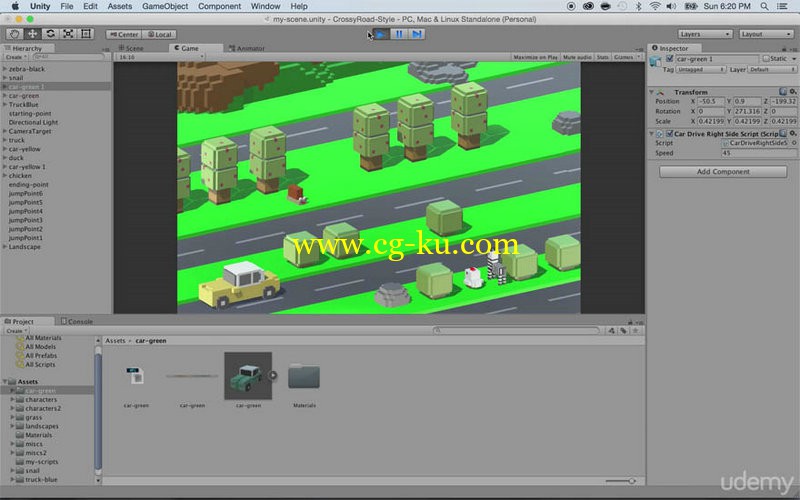Select jumpPoint6 in Hierarchy

(x=26, y=193)
